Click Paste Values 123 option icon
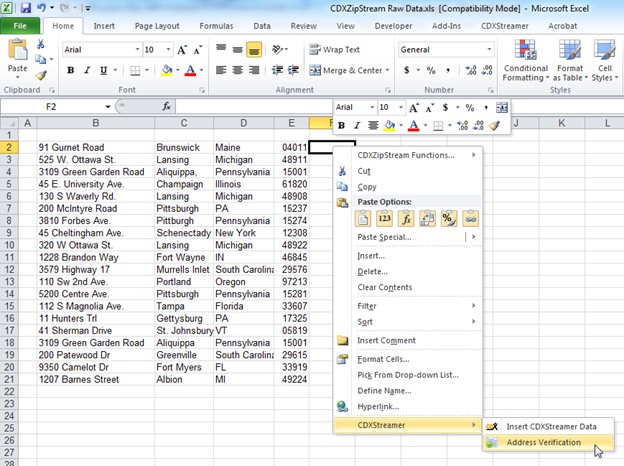 tap(384, 218)
